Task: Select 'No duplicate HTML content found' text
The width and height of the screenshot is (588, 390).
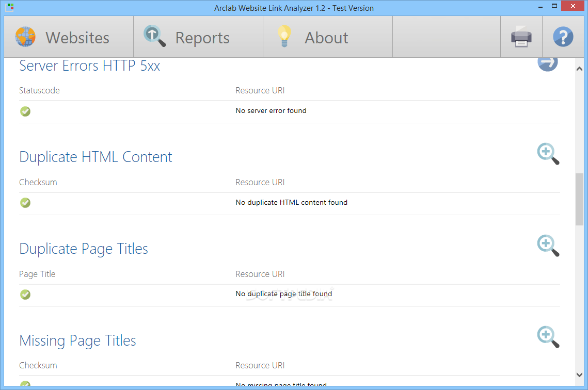Action: [x=291, y=202]
